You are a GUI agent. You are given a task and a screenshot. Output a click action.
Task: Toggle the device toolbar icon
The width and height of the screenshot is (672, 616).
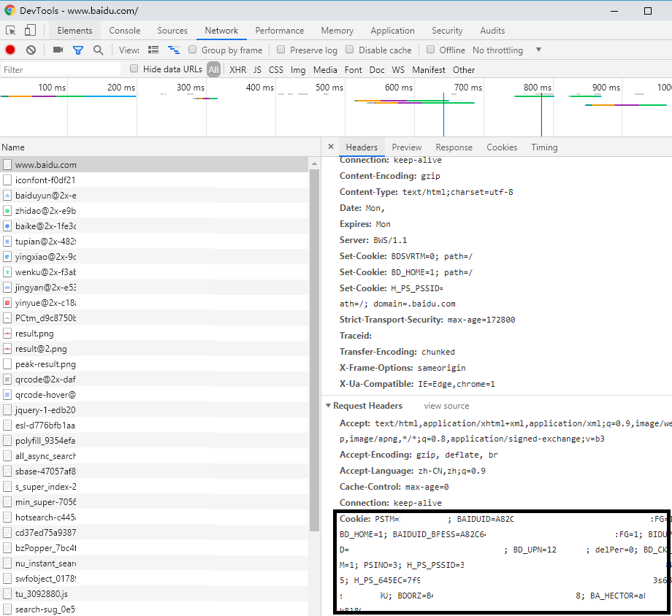30,31
